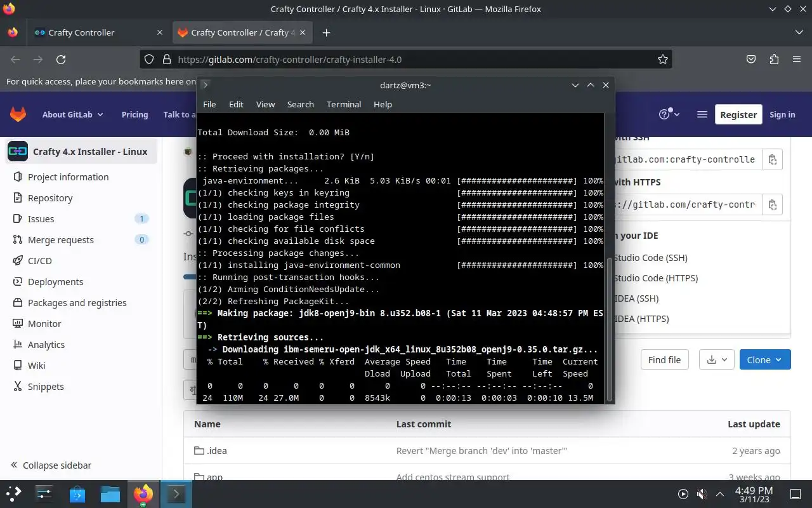Launch Discover software store from taskbar

pyautogui.click(x=77, y=493)
